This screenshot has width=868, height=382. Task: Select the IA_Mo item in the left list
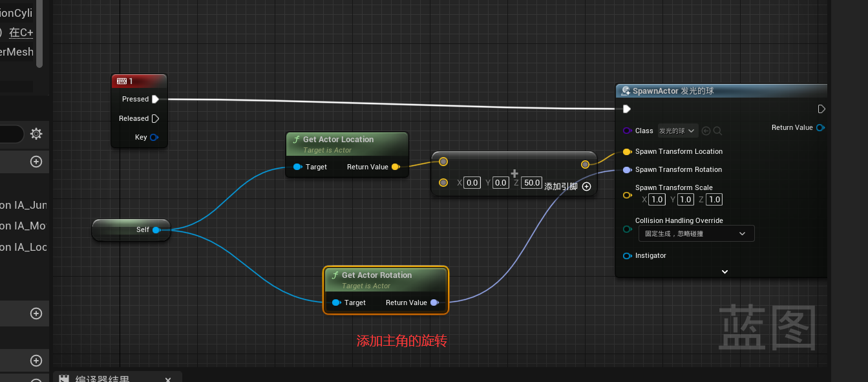click(x=24, y=226)
